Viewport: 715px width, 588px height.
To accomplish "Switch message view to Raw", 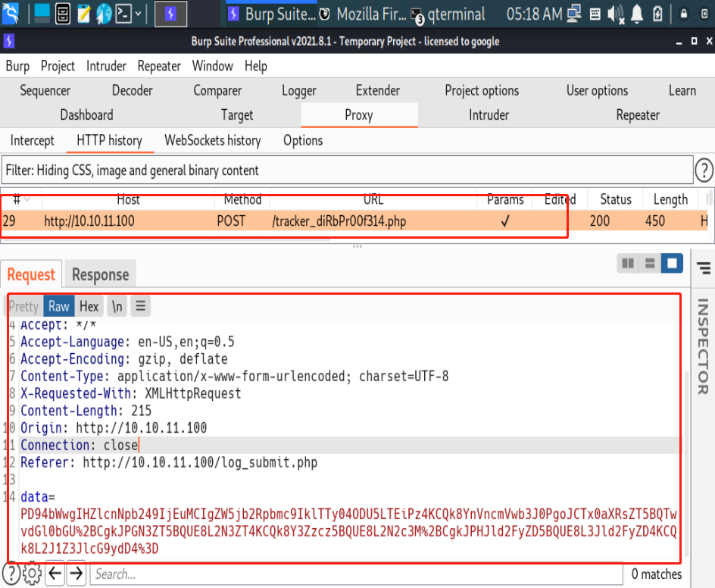I will pyautogui.click(x=59, y=306).
